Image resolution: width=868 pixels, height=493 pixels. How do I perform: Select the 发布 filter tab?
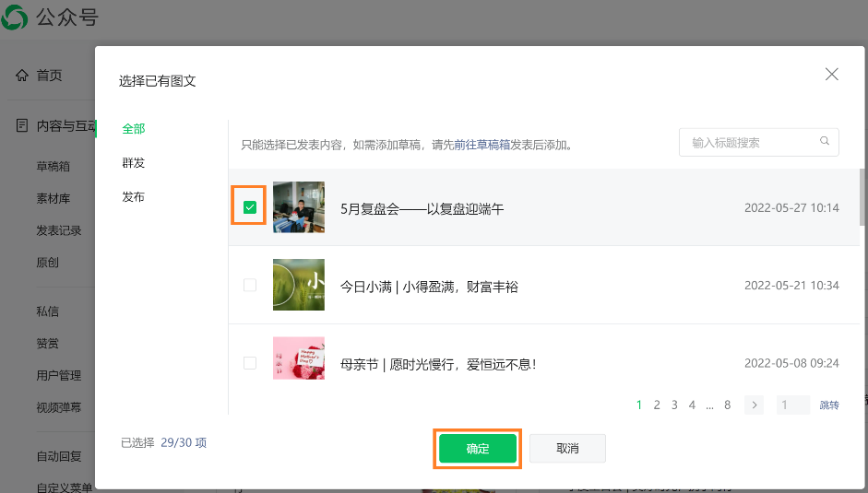coord(134,197)
